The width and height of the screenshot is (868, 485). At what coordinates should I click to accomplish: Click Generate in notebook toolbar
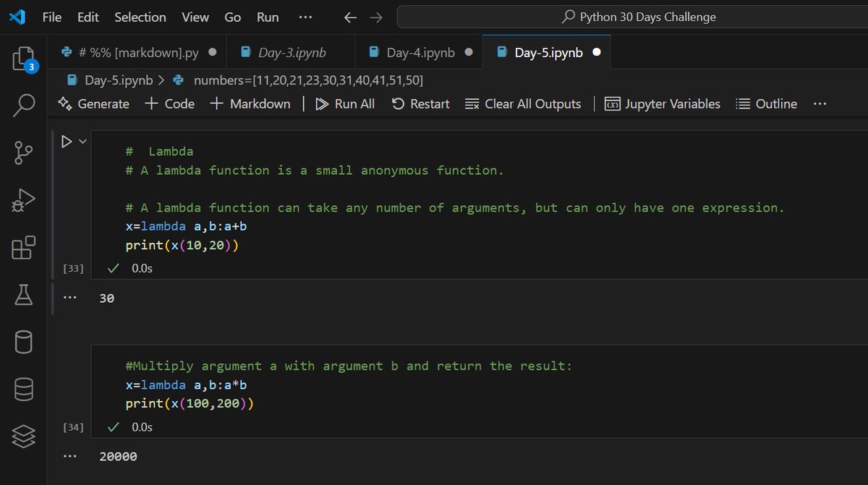tap(93, 104)
